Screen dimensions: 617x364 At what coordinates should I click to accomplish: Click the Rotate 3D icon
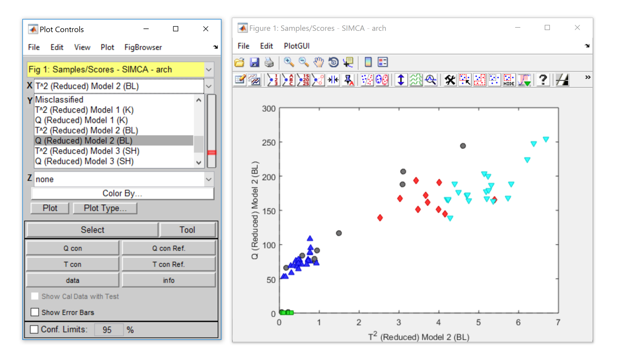pyautogui.click(x=333, y=62)
